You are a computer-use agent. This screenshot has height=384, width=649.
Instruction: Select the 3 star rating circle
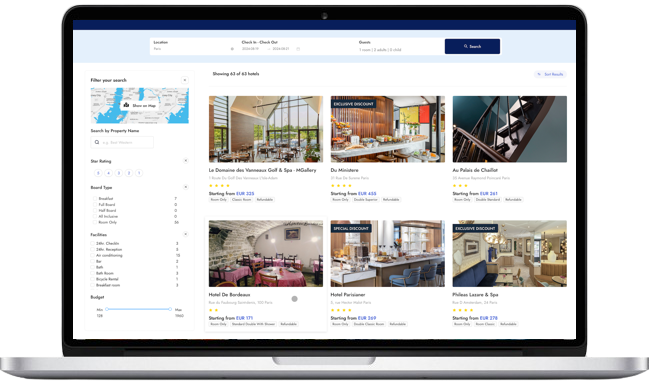(118, 173)
